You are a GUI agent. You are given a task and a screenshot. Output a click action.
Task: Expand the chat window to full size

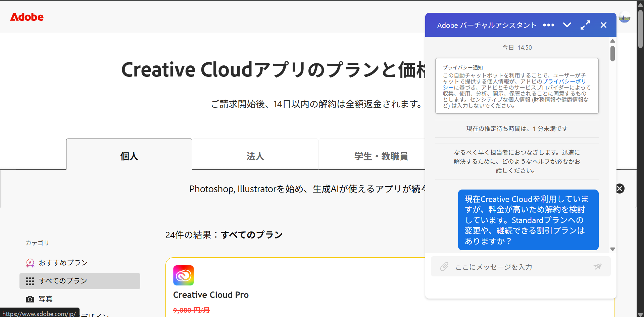585,25
